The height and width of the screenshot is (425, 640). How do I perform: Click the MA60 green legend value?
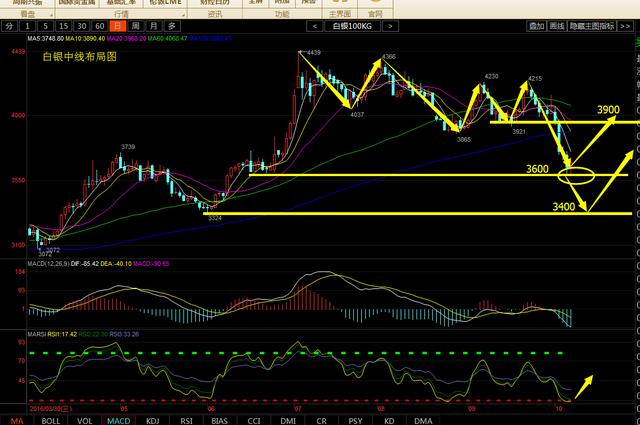(x=167, y=38)
